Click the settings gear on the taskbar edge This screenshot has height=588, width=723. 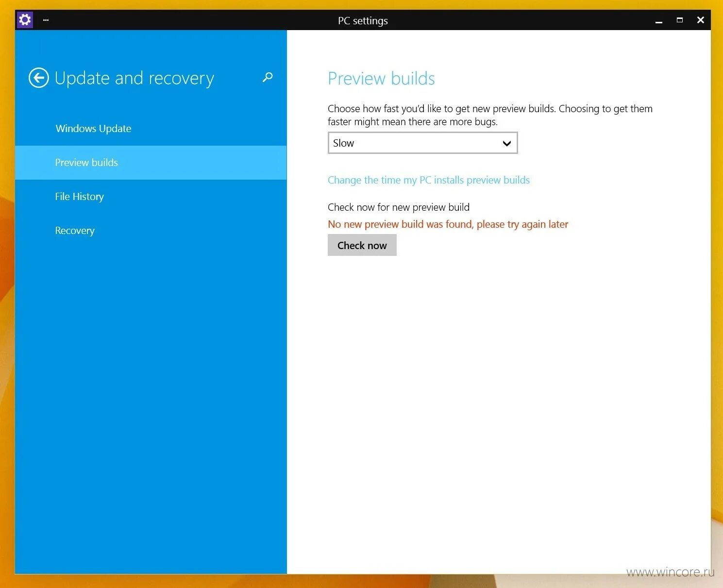click(24, 20)
